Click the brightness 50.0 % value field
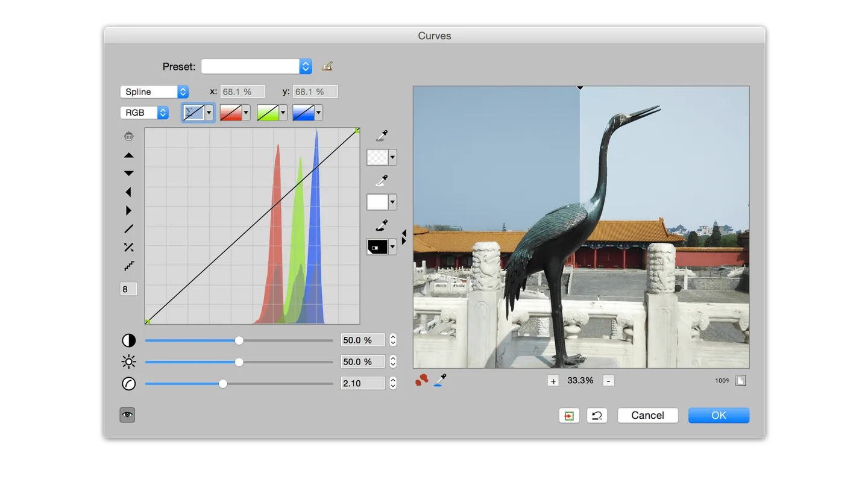868x482 pixels. coord(363,361)
